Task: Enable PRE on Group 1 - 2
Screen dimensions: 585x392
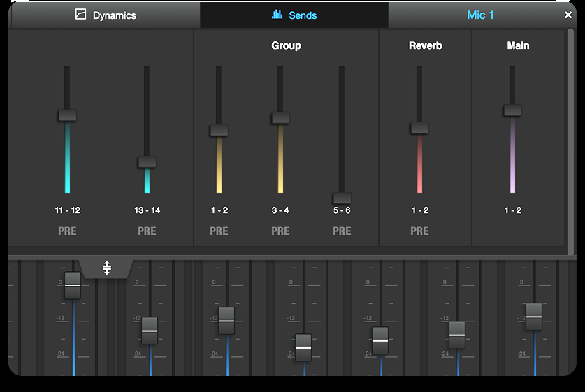Action: (219, 231)
